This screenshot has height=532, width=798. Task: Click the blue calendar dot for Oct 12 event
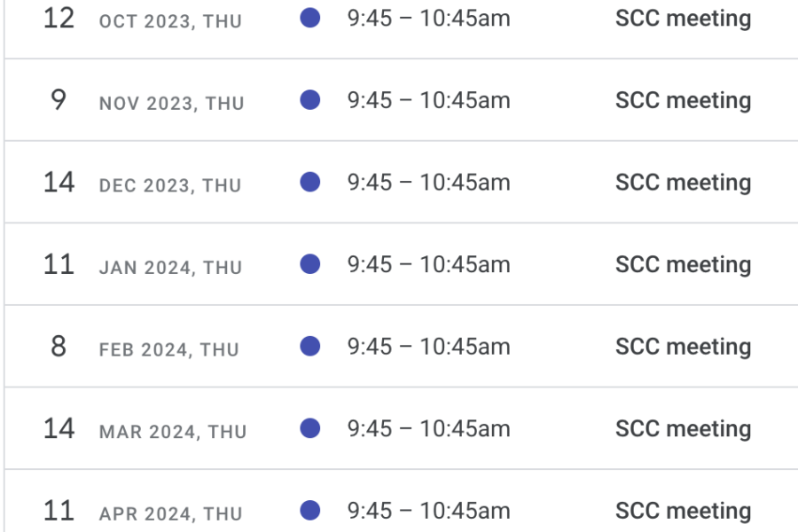310,18
